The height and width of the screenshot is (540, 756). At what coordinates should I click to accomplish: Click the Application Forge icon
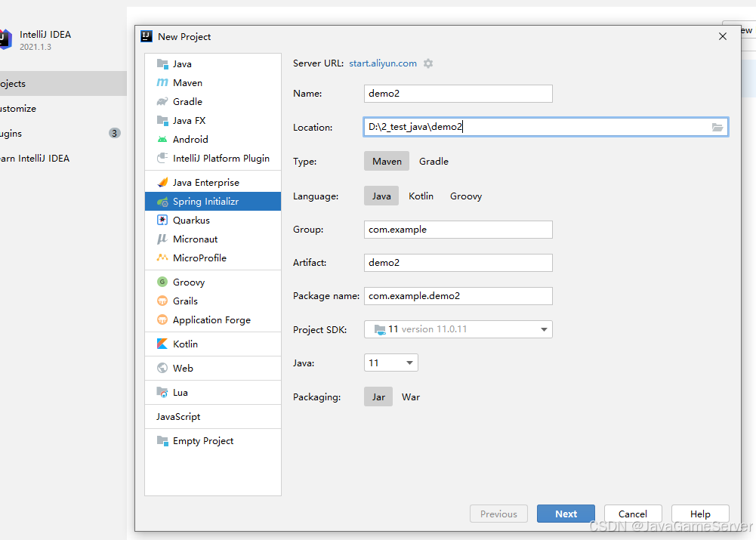[x=162, y=319]
